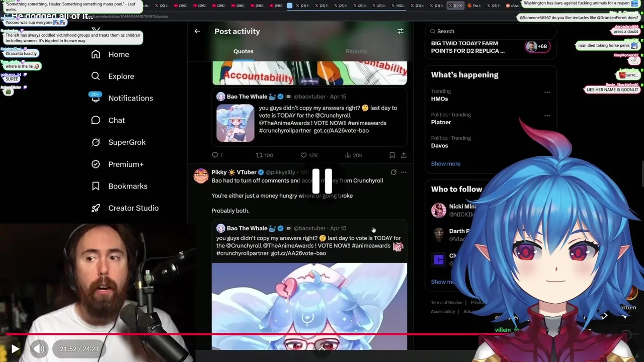The width and height of the screenshot is (644, 362).
Task: Click reply icon showing 7 replies
Action: (x=215, y=155)
